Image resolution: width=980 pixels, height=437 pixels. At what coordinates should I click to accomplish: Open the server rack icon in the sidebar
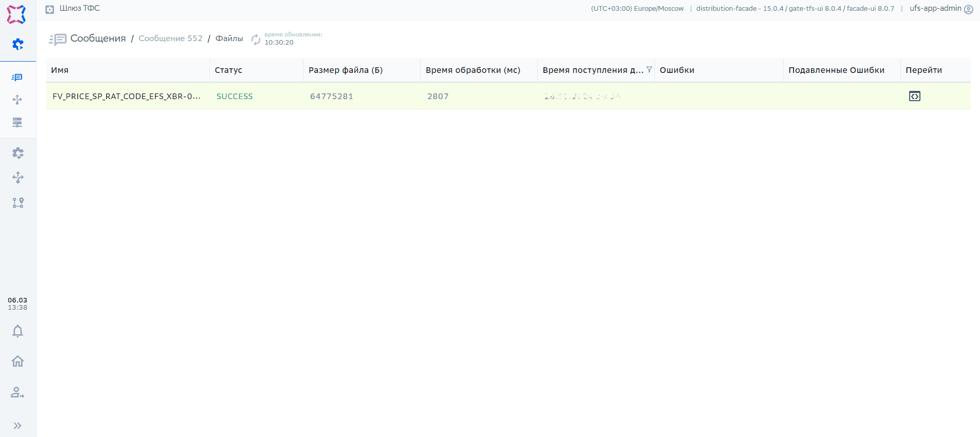17,122
